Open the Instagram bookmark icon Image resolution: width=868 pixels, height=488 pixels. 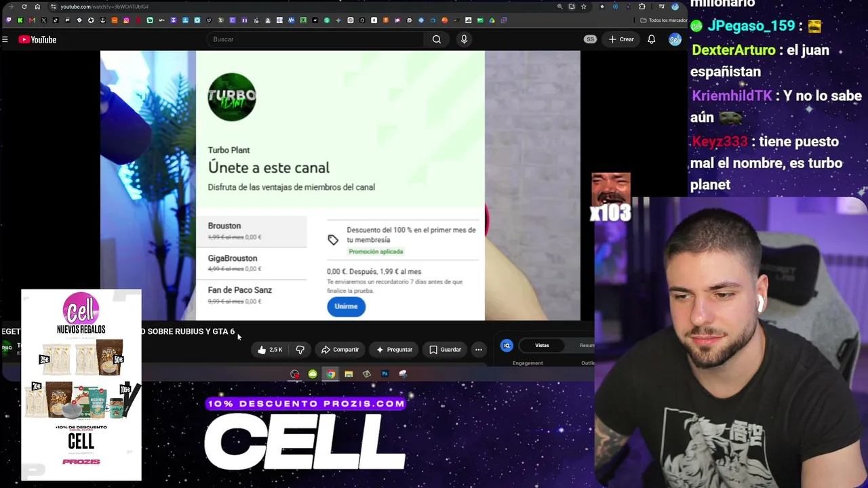point(126,20)
